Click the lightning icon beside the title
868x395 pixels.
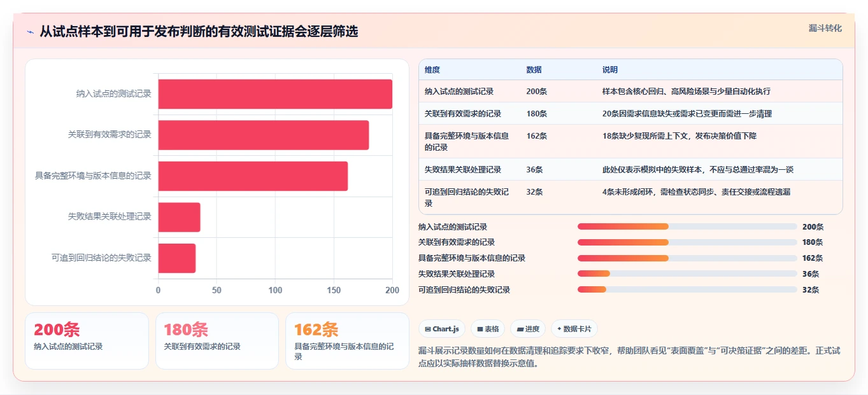pyautogui.click(x=31, y=32)
